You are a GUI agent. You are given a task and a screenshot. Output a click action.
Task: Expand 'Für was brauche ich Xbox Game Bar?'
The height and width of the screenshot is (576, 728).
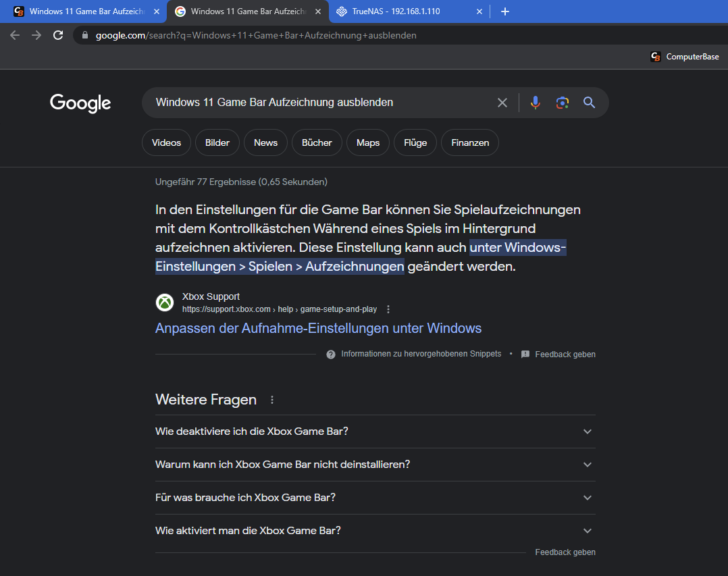tap(375, 498)
